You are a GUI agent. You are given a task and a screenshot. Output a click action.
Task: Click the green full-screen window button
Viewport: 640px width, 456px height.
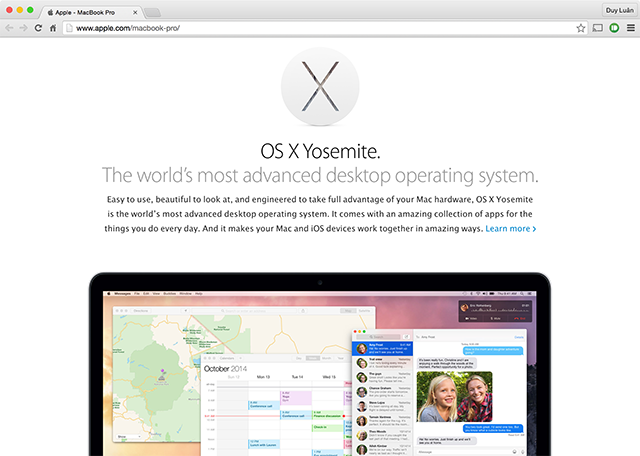30,9
